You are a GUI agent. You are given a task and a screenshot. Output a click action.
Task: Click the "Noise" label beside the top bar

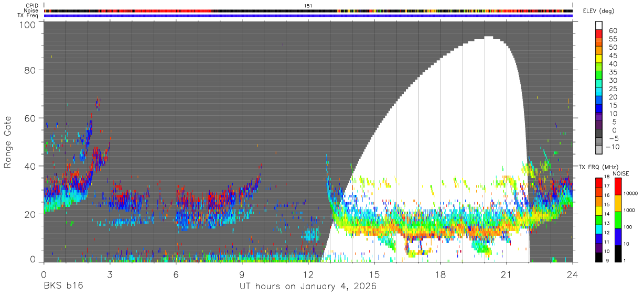point(31,10)
